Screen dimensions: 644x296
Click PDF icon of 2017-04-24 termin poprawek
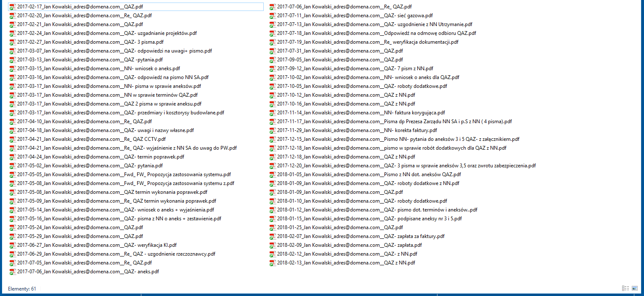click(12, 157)
